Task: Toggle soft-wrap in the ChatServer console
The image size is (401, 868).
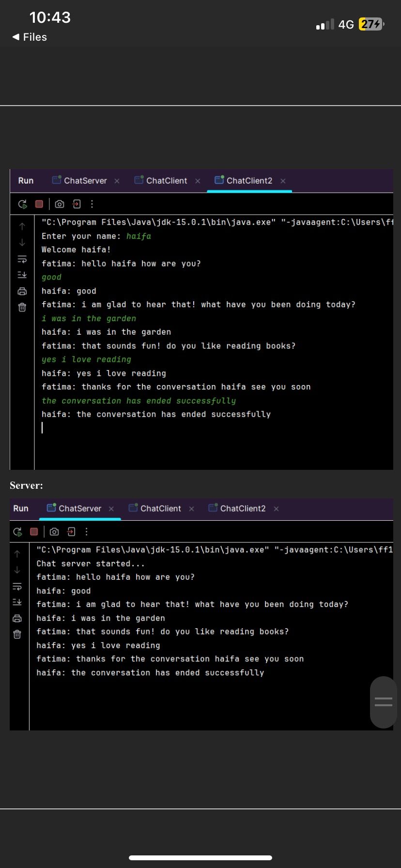Action: pos(17,587)
